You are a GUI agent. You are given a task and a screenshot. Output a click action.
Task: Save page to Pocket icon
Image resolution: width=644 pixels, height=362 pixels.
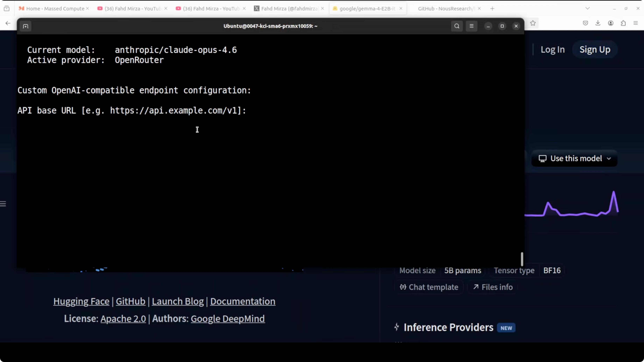click(585, 23)
